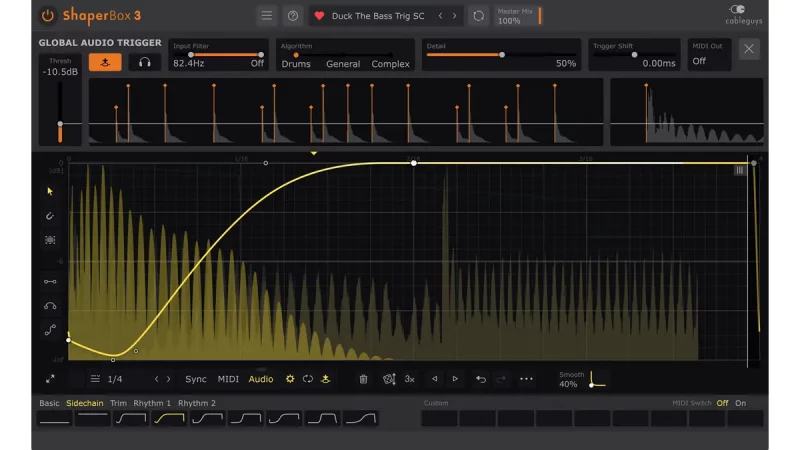Select the pointer tool in the editor
The height and width of the screenshot is (450, 800).
50,191
